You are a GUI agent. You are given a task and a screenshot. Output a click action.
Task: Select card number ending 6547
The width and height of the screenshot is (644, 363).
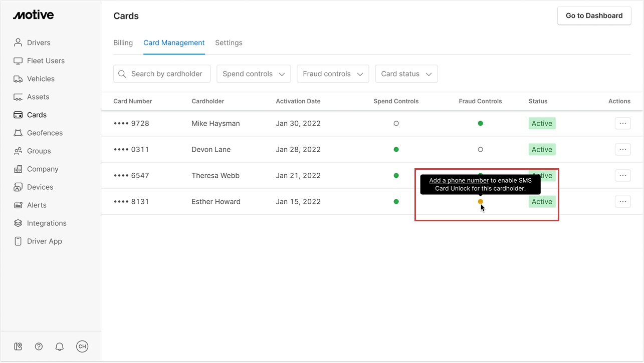tap(131, 175)
